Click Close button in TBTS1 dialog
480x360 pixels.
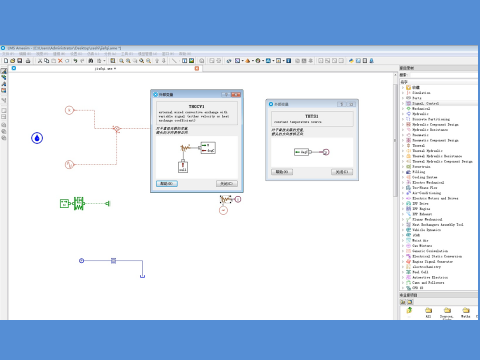coord(342,172)
